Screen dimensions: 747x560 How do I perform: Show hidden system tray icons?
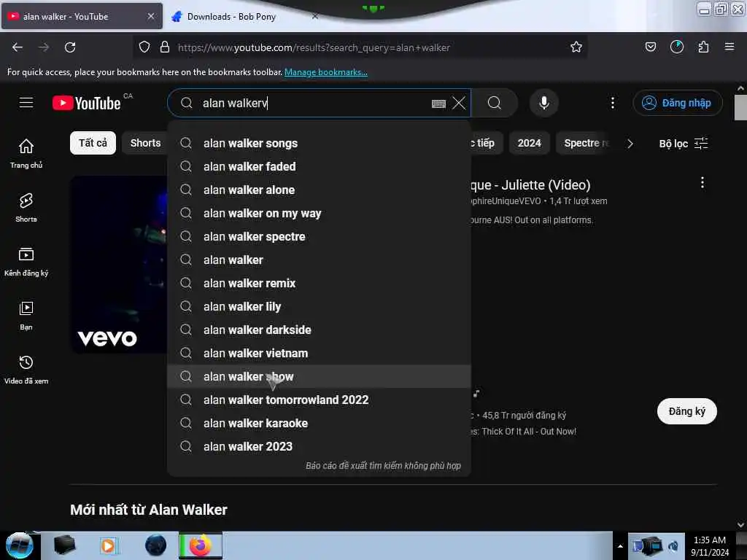pos(620,546)
